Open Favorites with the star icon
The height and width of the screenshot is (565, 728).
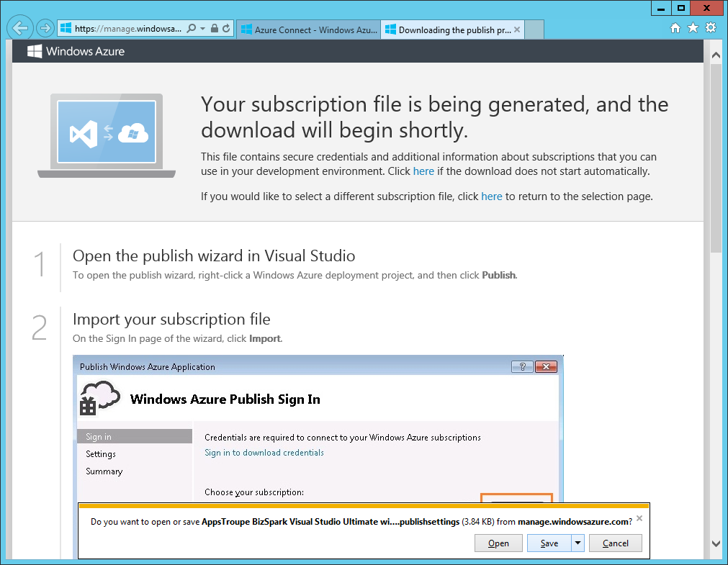693,28
